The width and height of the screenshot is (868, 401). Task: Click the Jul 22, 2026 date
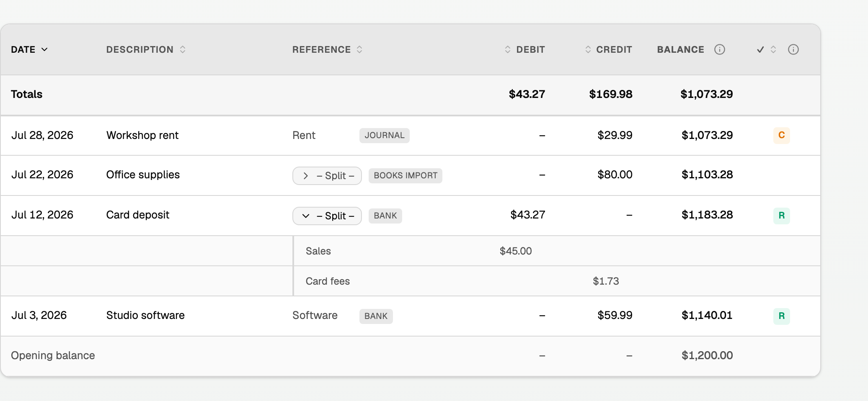(x=42, y=175)
